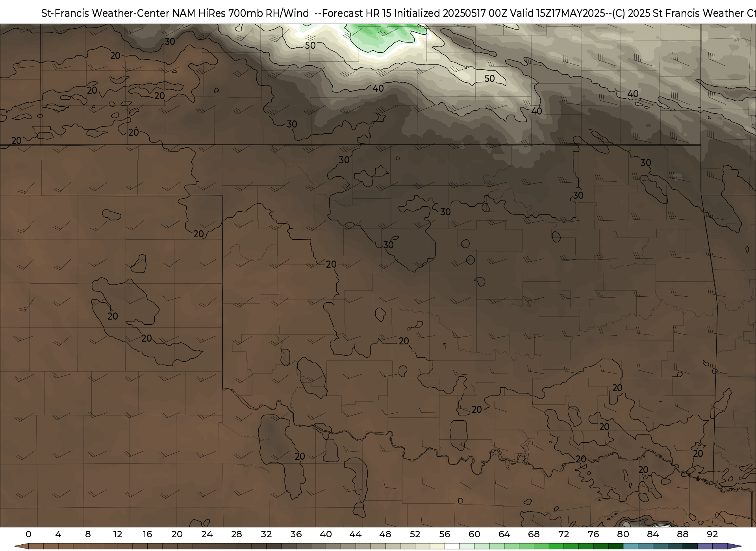The height and width of the screenshot is (551, 756).
Task: Select the colorbar tick label 48
Action: pos(385,534)
